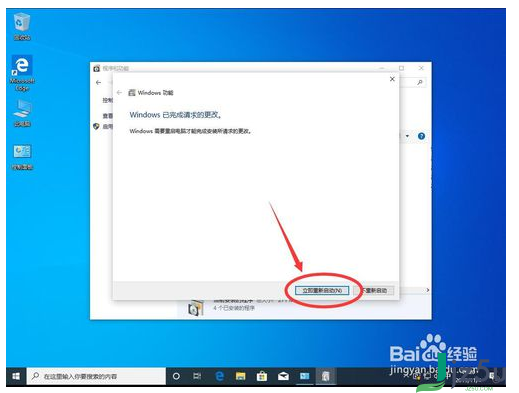Screen dimensions: 519x393
Task: Open the Microsoft Edge desktop shortcut
Action: click(22, 73)
